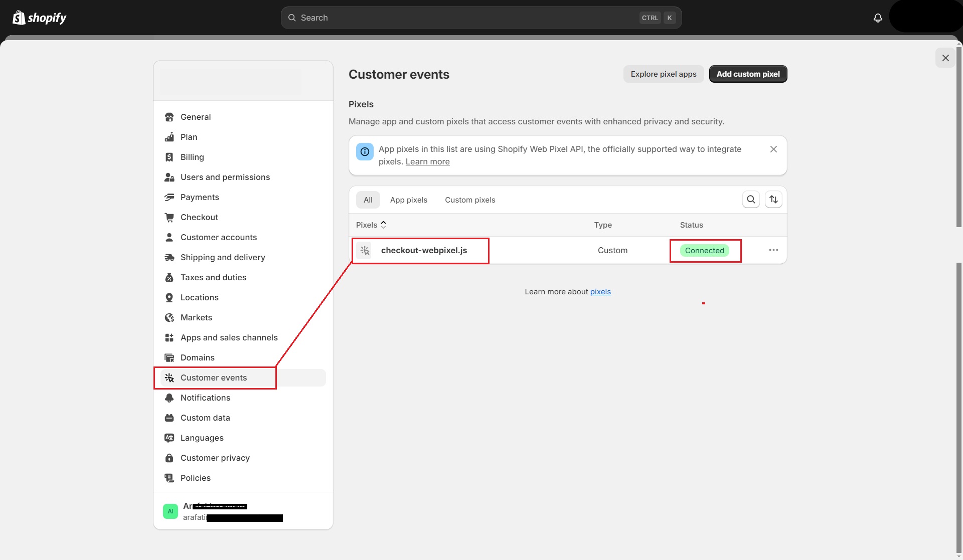The width and height of the screenshot is (963, 560).
Task: Open General settings
Action: click(243, 117)
